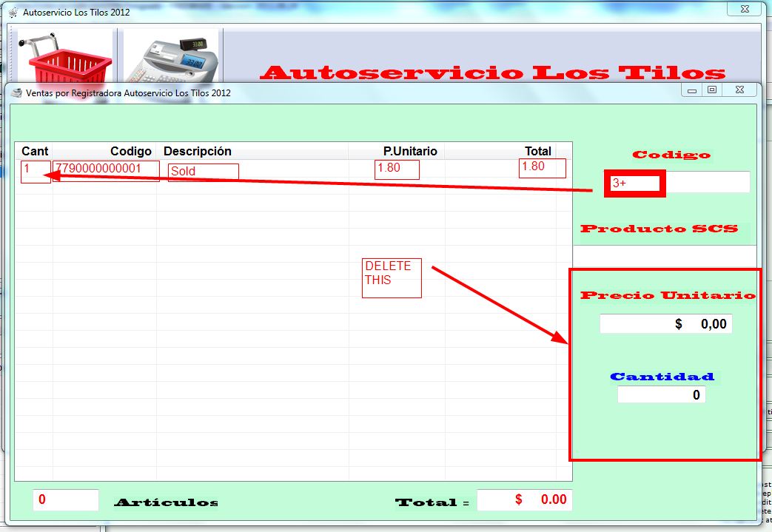Click the Cant column header
Viewport: 772px width, 532px height.
(34, 151)
